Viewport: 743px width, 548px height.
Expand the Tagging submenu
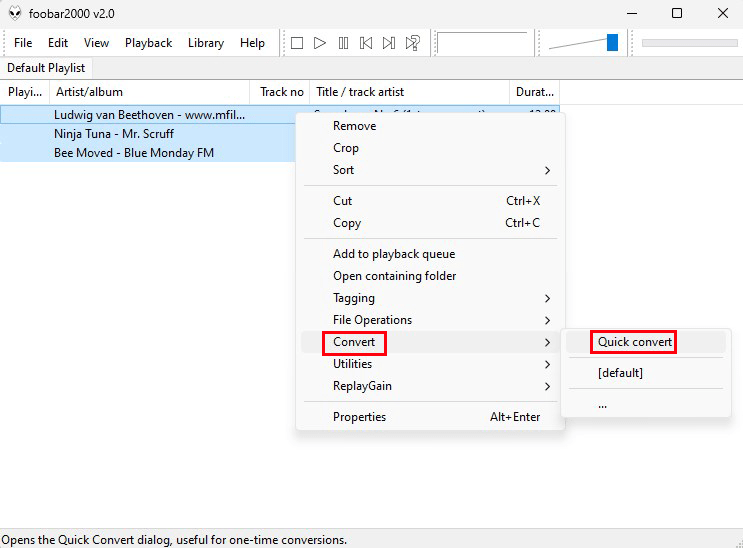tap(430, 298)
